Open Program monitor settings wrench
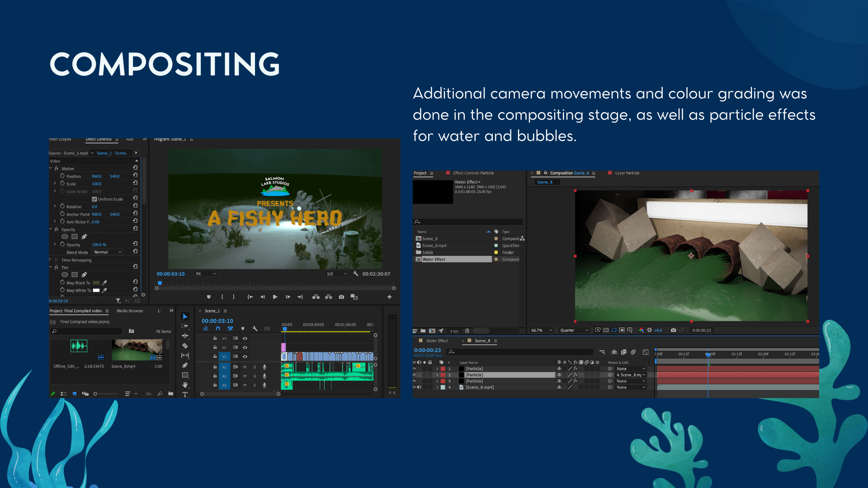The image size is (868, 488). 355,274
